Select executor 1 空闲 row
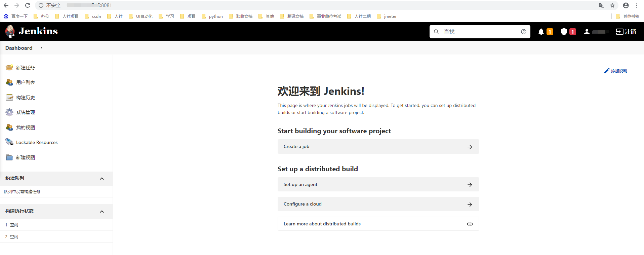 tap(56, 225)
